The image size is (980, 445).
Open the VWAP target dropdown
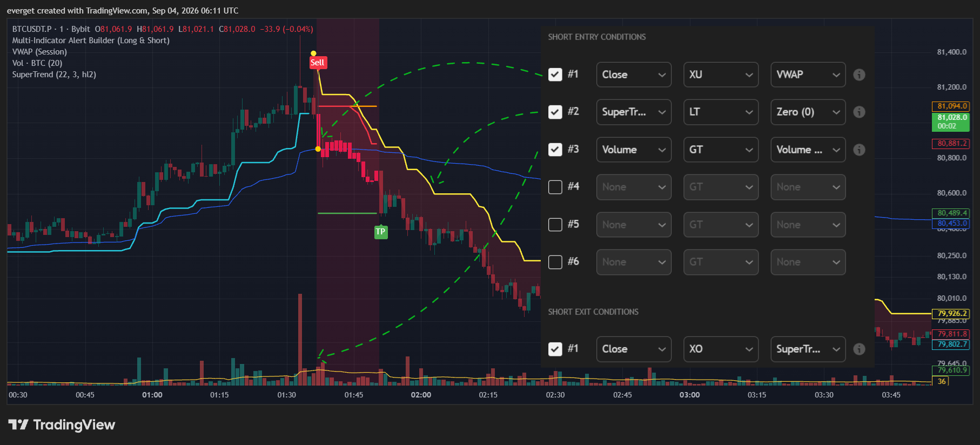point(808,75)
